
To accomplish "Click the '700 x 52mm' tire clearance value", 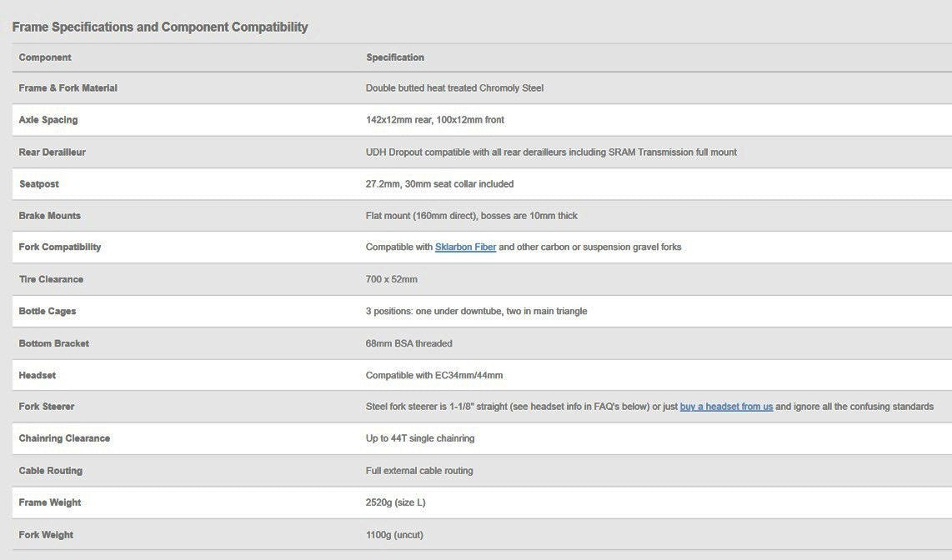I will click(x=392, y=279).
